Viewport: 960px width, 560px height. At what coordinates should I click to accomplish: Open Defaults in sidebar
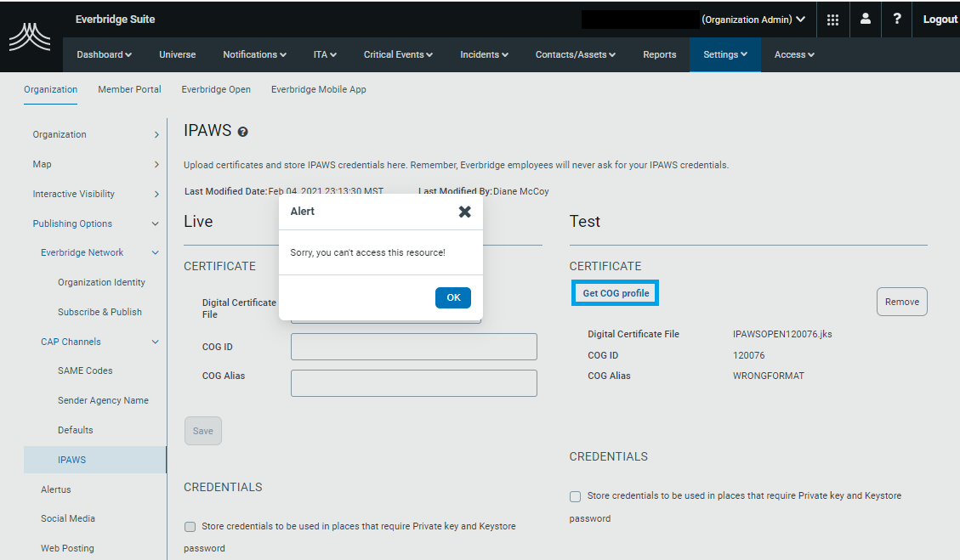click(76, 430)
